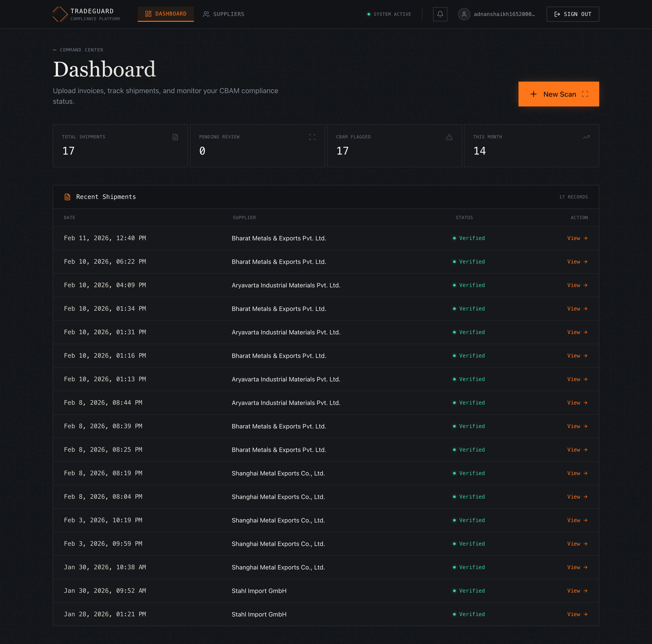Open the Feb 11 Bharat Metals shipment view
The width and height of the screenshot is (652, 644).
click(577, 238)
